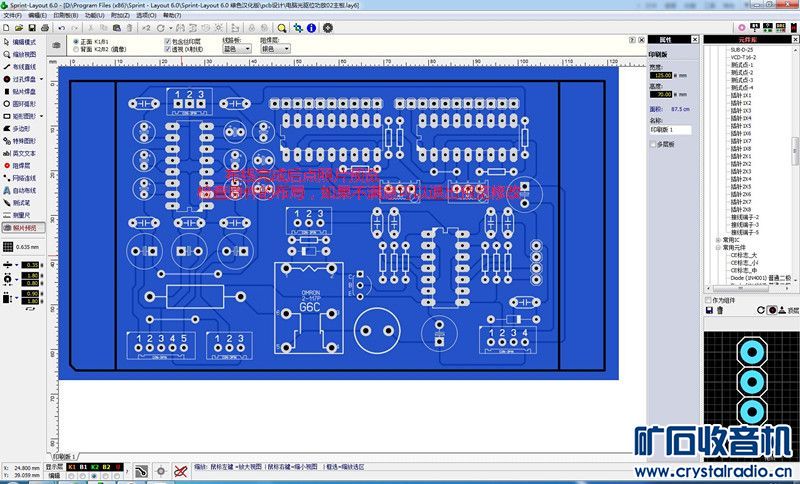800x484 pixels.
Task: Select the 背面 K2/B2 radio button
Action: click(x=75, y=48)
